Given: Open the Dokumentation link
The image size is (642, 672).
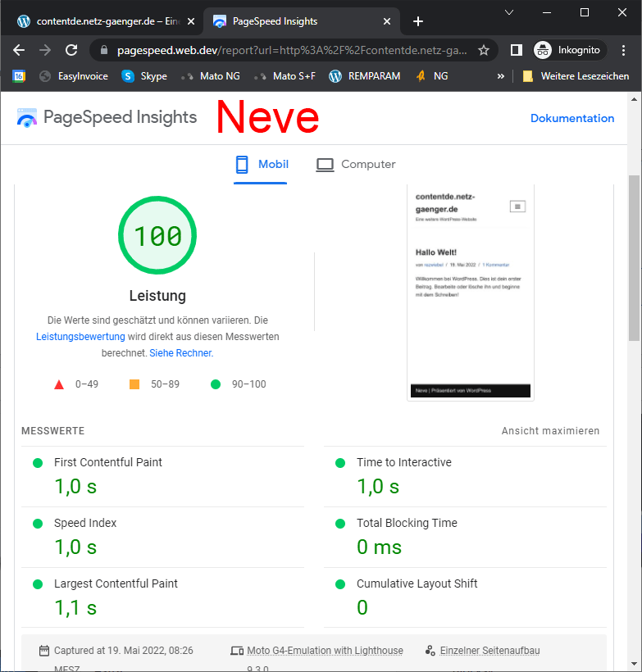Looking at the screenshot, I should coord(572,118).
